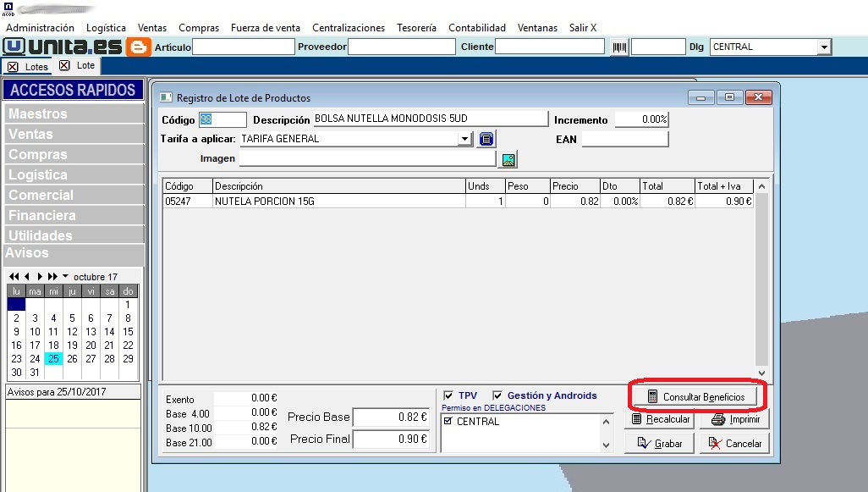Image resolution: width=868 pixels, height=492 pixels.
Task: Open the Ventanas menu
Action: [x=537, y=28]
